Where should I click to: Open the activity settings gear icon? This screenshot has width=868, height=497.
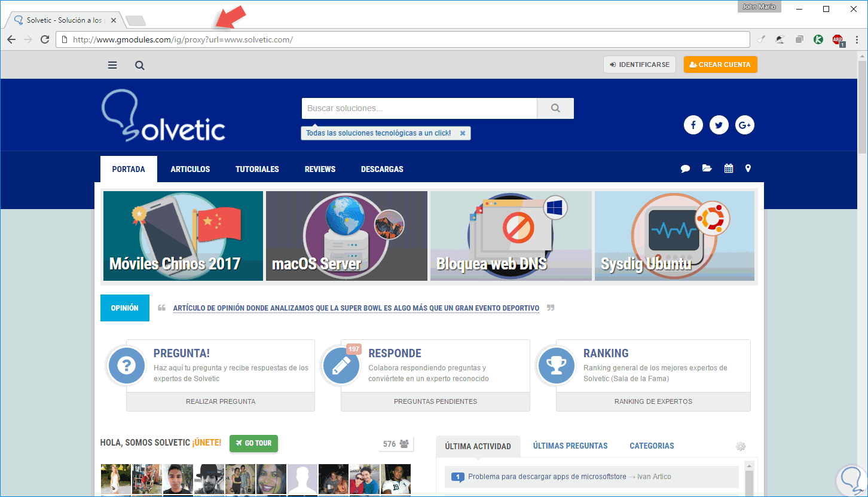click(741, 446)
